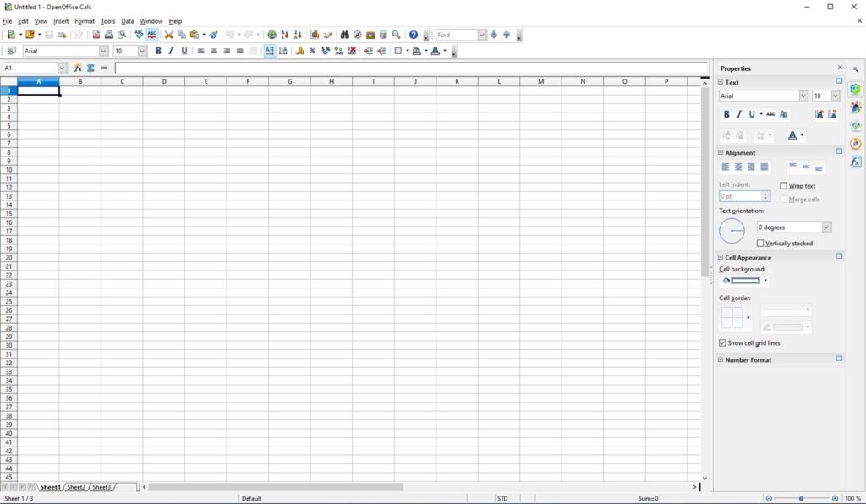
Task: Open the font size dropdown
Action: (x=140, y=51)
